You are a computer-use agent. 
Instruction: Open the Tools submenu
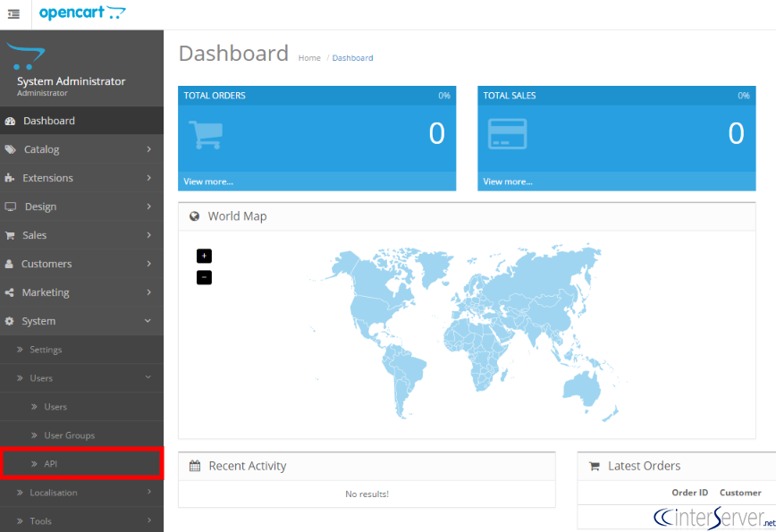(x=81, y=520)
